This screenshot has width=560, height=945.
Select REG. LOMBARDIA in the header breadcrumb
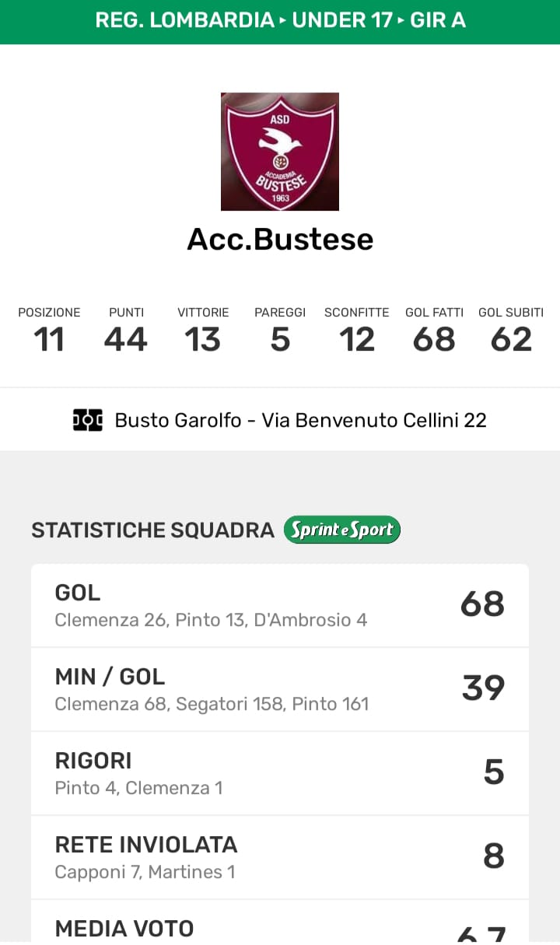(184, 20)
